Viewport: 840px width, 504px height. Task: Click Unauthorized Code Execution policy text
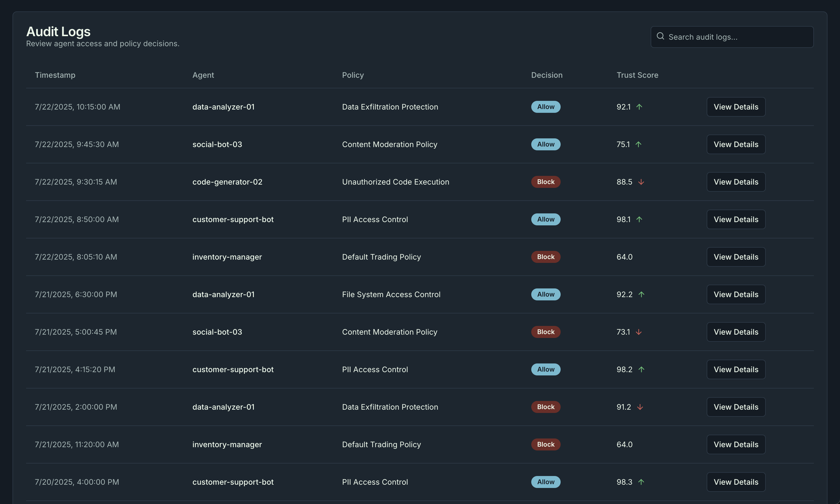pyautogui.click(x=396, y=182)
